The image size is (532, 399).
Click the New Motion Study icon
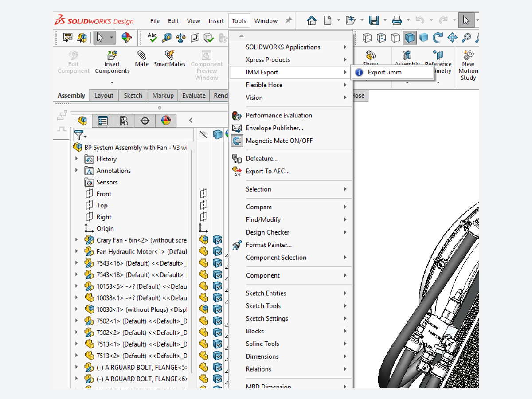click(468, 55)
